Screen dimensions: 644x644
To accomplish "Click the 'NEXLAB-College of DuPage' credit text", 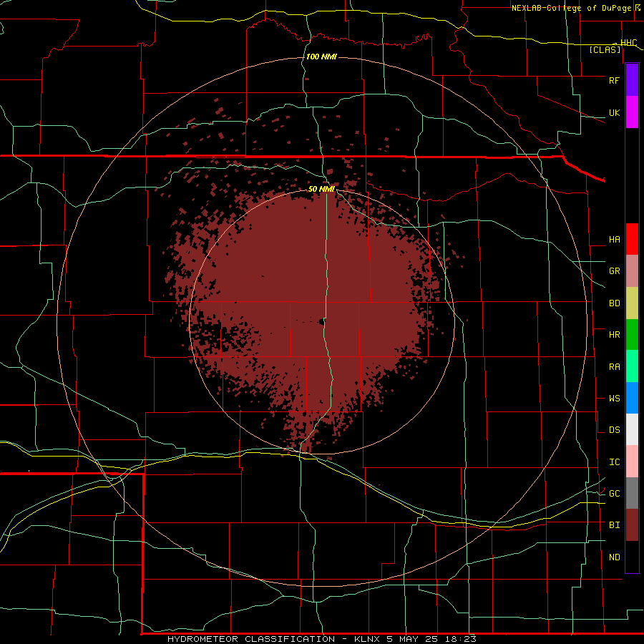I will (571, 8).
